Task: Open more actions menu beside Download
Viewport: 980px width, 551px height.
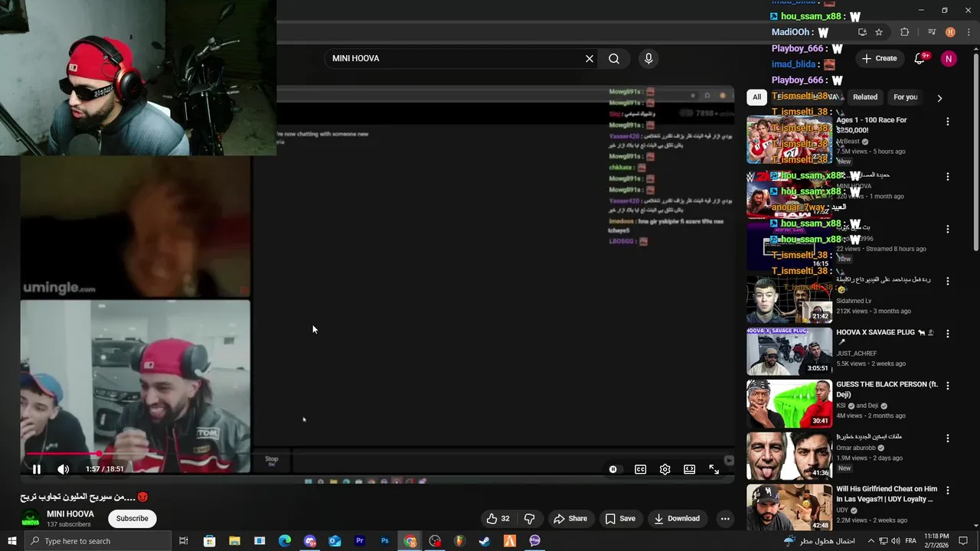Action: click(x=725, y=518)
